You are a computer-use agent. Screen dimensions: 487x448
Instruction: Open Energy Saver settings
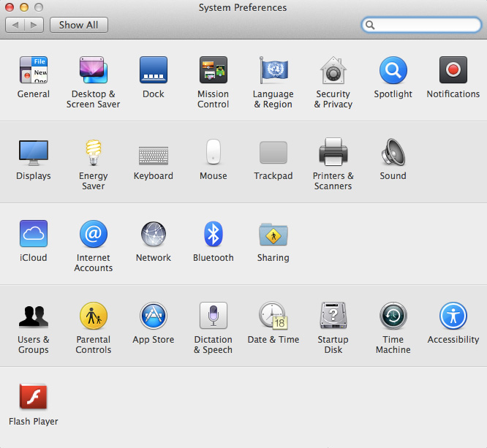tap(94, 153)
